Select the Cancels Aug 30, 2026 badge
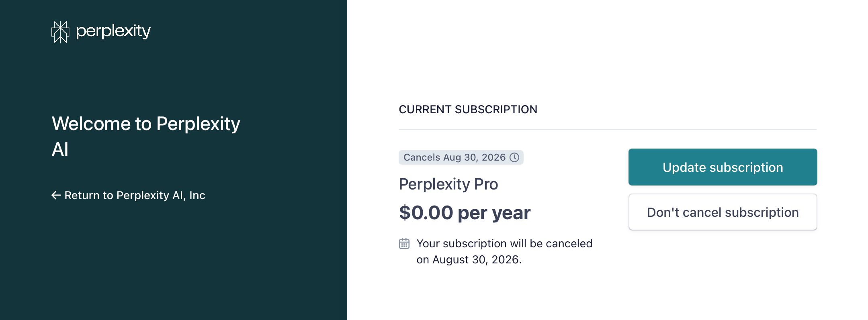The image size is (868, 320). click(x=461, y=157)
